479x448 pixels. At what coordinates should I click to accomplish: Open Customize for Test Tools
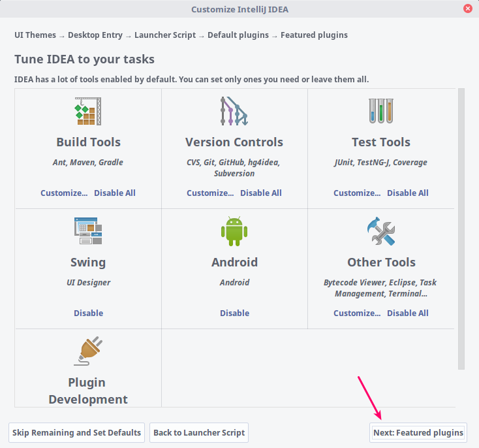pyautogui.click(x=357, y=193)
